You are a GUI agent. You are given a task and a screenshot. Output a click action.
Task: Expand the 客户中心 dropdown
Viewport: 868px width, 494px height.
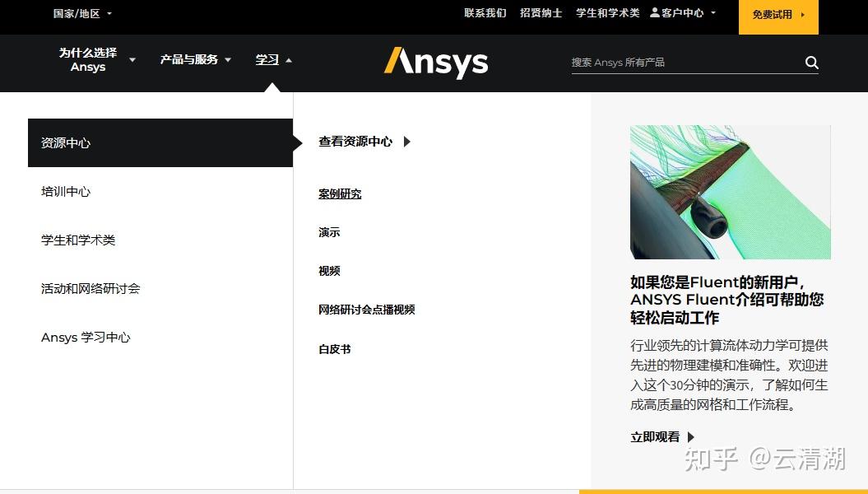712,12
